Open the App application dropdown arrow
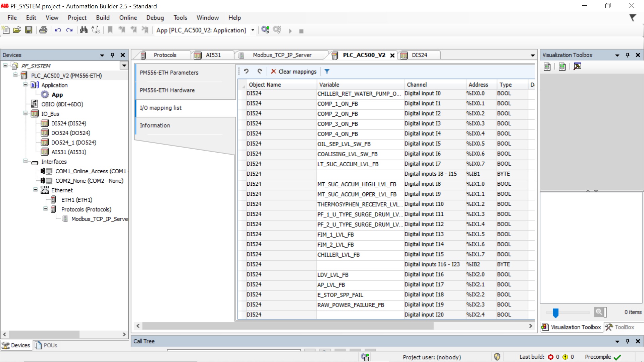This screenshot has width=644, height=362. click(x=253, y=30)
